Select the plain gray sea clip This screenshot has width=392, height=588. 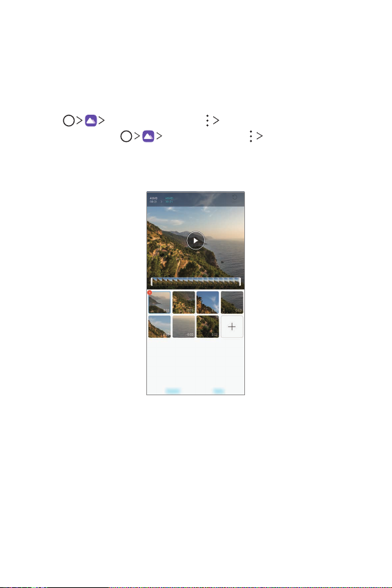click(x=184, y=327)
